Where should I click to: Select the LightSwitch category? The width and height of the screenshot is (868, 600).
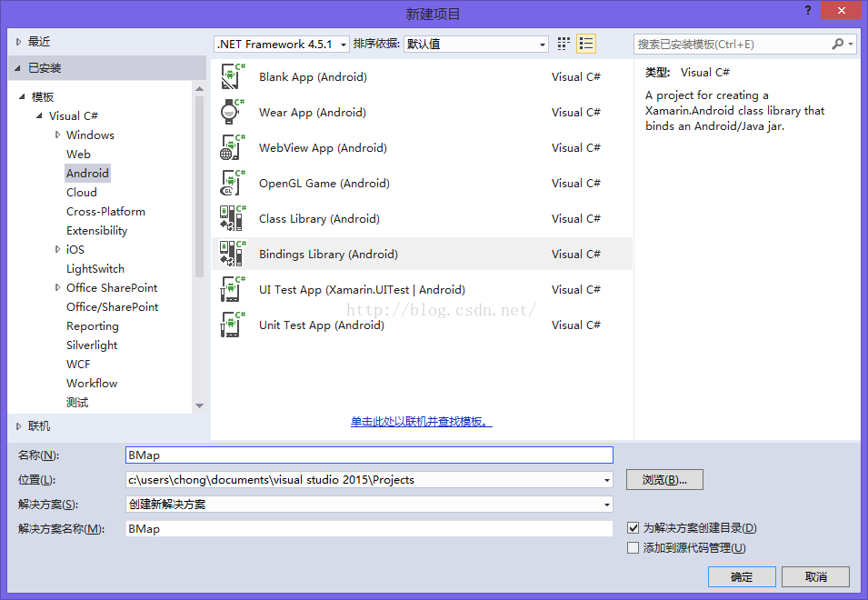pos(95,268)
